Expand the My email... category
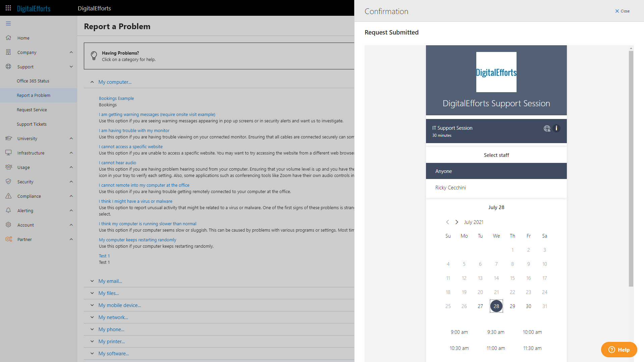Screen dimensions: 644x362 click(x=92, y=281)
